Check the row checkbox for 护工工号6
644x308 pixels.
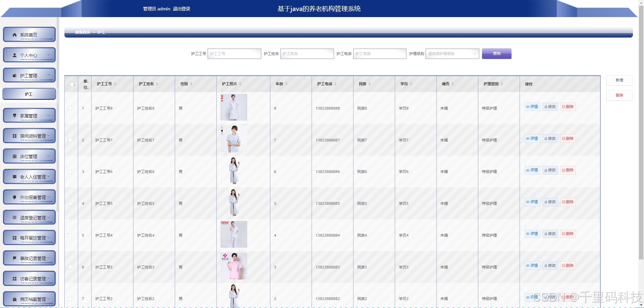(x=70, y=172)
